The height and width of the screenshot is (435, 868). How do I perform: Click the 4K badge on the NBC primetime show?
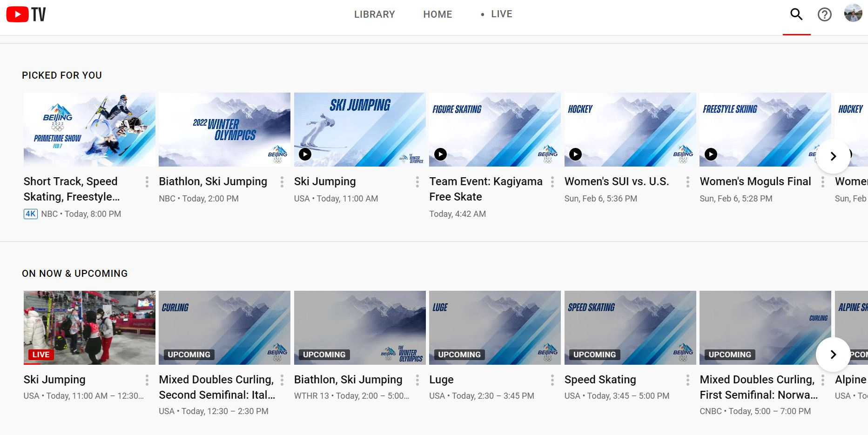click(x=31, y=214)
